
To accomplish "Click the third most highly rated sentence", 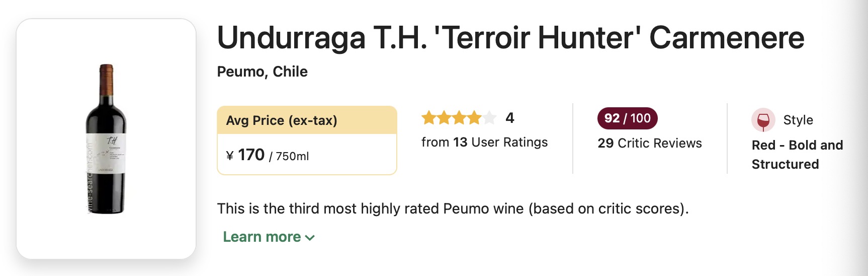I will pos(453,209).
